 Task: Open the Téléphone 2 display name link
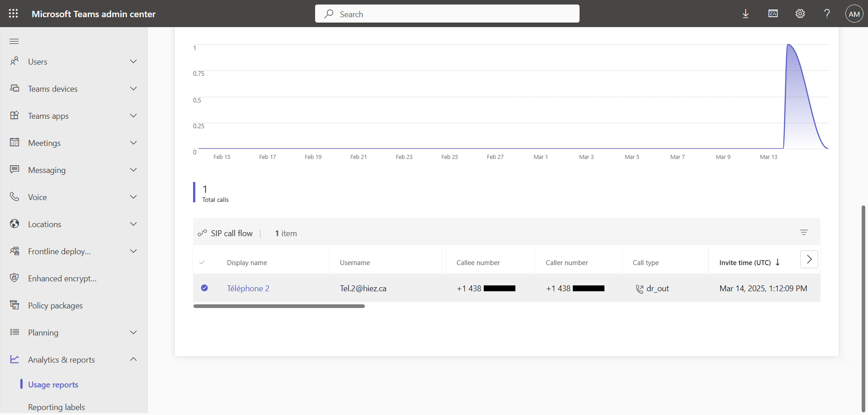click(248, 288)
